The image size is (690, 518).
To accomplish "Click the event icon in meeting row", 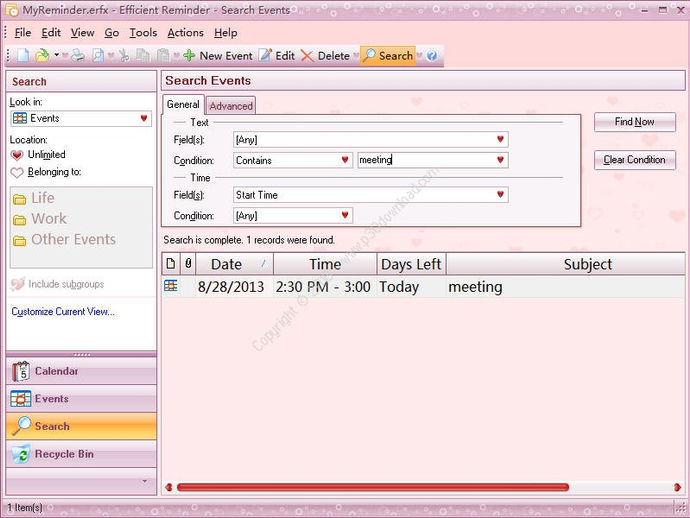I will point(171,287).
